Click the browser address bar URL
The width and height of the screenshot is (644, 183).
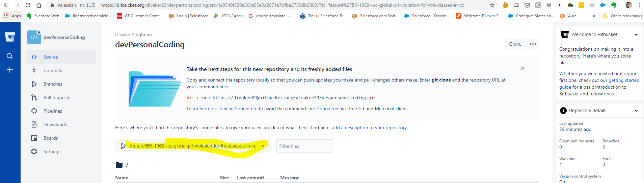283,5
